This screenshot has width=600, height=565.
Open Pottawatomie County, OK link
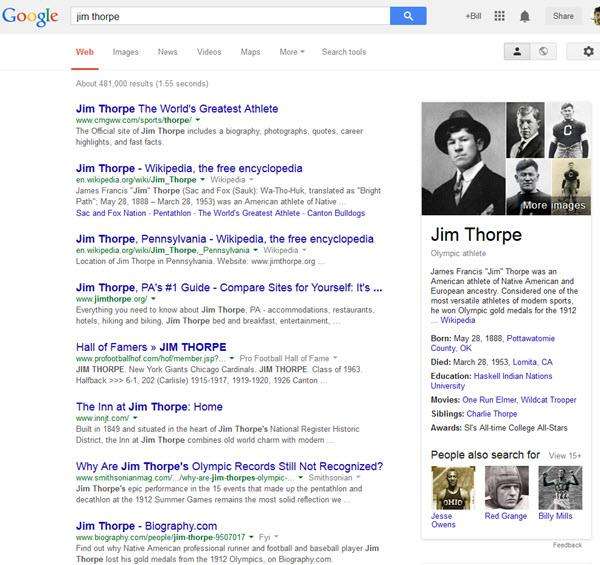pyautogui.click(x=492, y=343)
